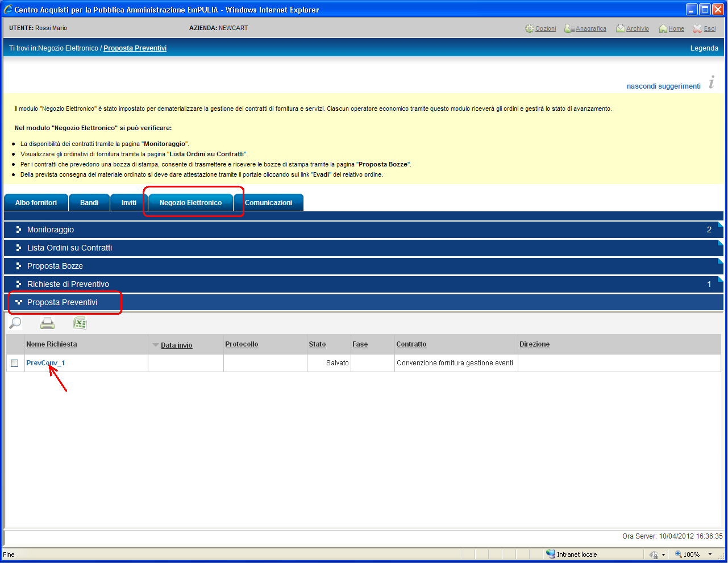The image size is (728, 563).
Task: Sort by Stato column header
Action: [317, 344]
